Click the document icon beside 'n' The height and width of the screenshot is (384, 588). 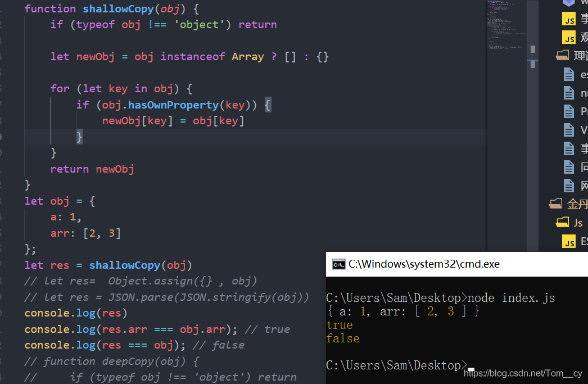point(569,93)
